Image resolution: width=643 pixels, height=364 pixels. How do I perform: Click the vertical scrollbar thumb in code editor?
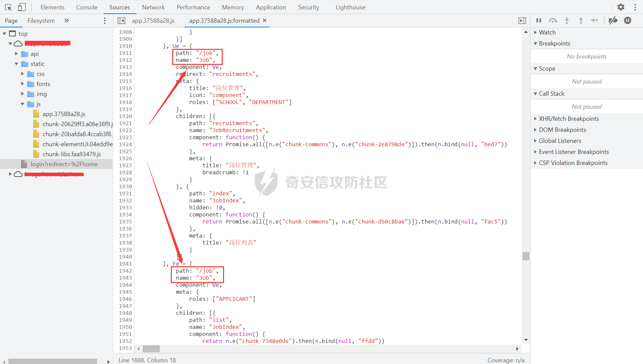pos(526,256)
